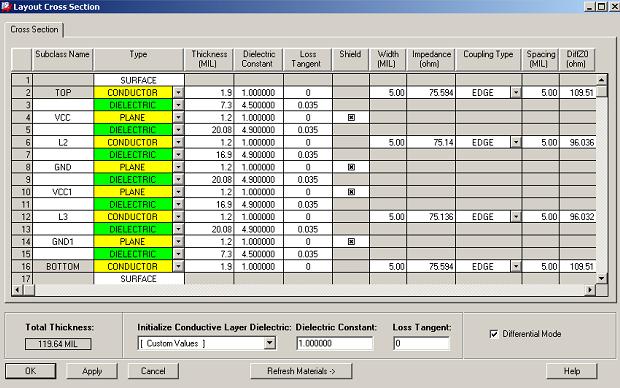Click the app icon in title bar
620x388 pixels.
[6, 7]
